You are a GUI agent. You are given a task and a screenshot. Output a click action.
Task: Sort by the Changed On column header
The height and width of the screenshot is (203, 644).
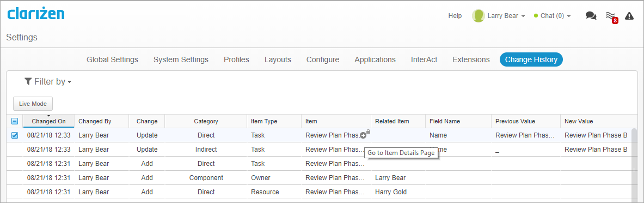(x=48, y=121)
